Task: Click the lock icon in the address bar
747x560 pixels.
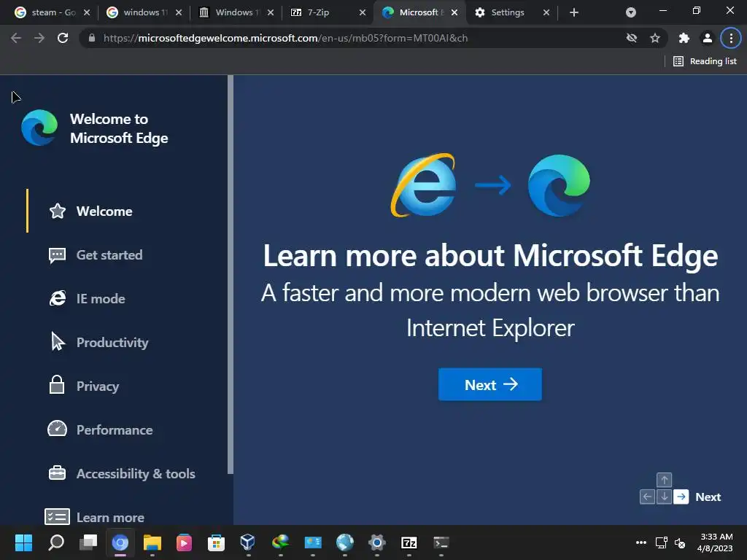Action: pos(92,38)
